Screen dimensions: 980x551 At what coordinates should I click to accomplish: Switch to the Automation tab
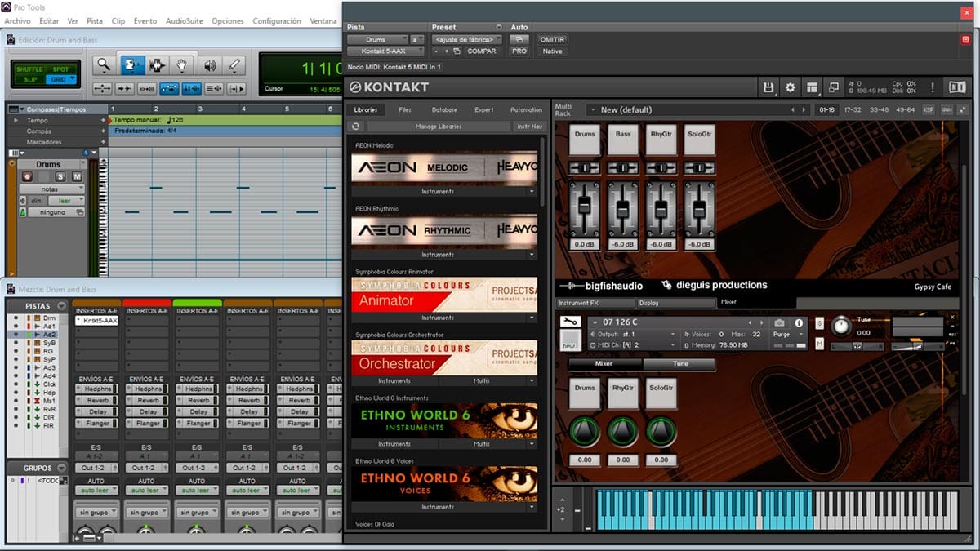tap(526, 109)
